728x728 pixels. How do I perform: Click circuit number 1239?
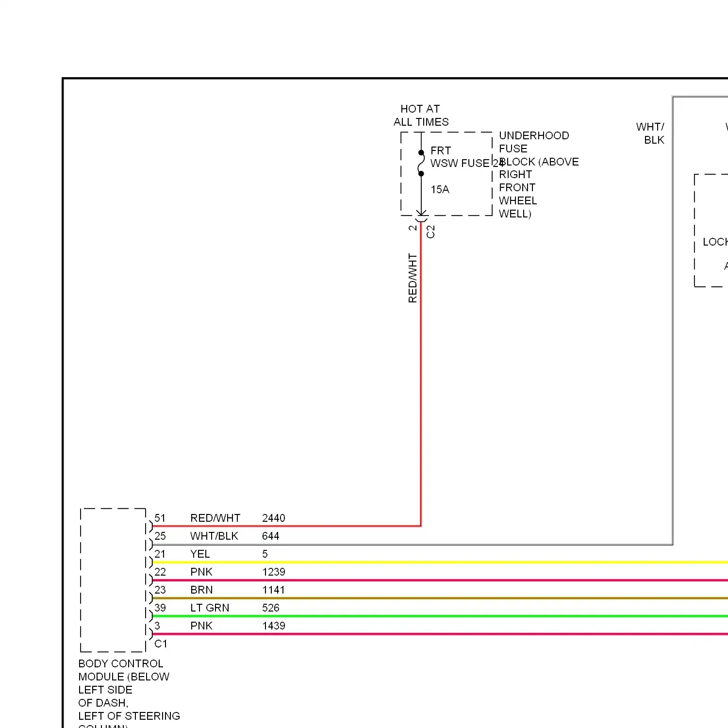[x=274, y=572]
